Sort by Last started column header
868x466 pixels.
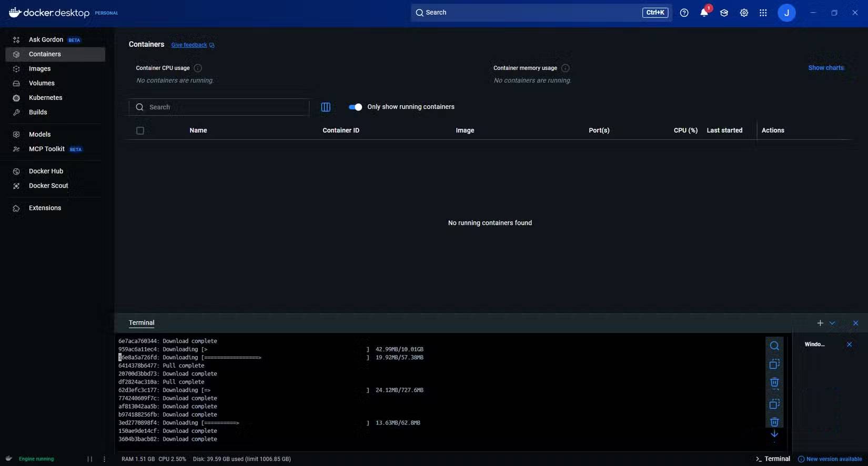click(x=724, y=130)
